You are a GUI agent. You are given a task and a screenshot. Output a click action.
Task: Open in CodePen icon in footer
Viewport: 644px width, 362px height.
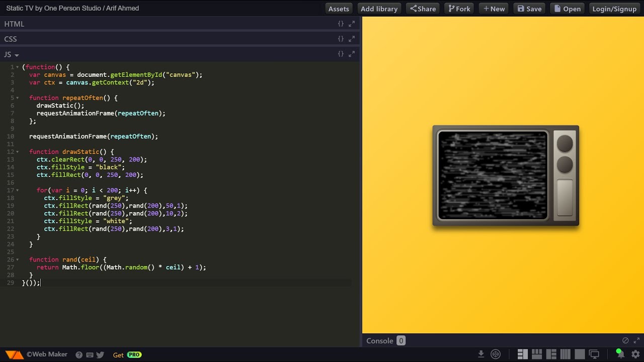coord(496,354)
